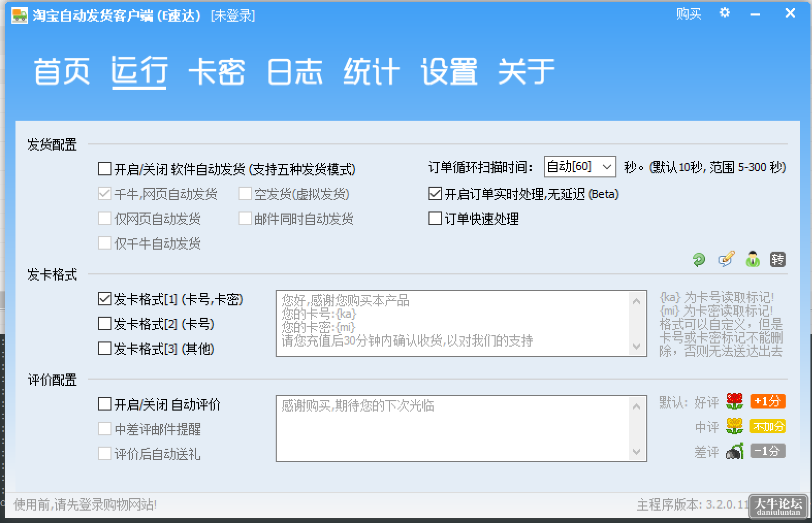Open the 卡密 tab

(x=217, y=71)
